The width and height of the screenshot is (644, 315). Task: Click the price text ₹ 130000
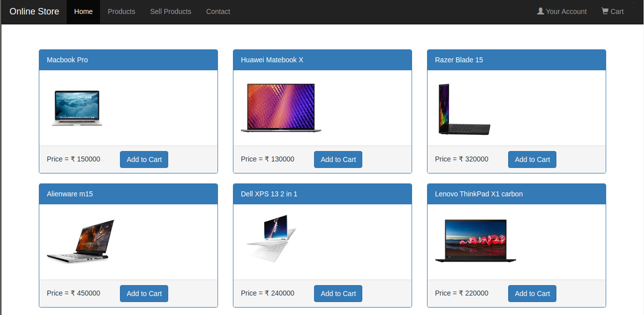pos(279,159)
